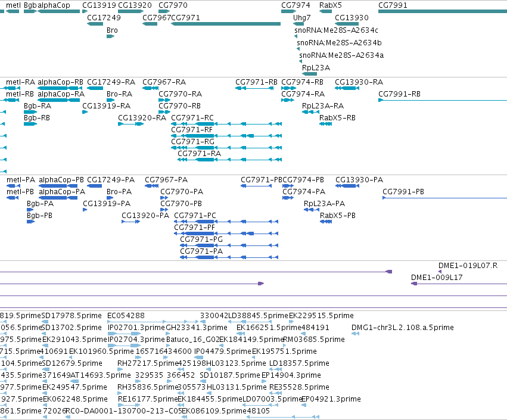Open protein CG7971-PB
The width and height of the screenshot is (507, 420).
coord(262,180)
